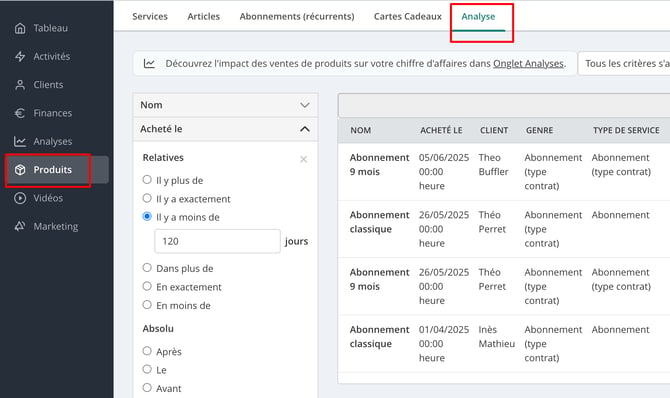Click the empty bar above the table
Viewport: 670px width, 398px height.
(x=504, y=105)
